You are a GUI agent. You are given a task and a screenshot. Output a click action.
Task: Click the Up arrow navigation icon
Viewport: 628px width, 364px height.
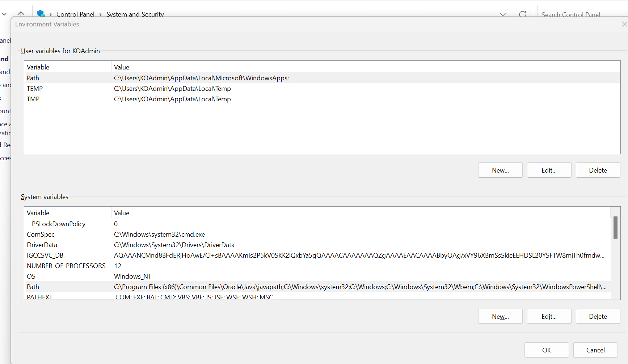(x=21, y=14)
